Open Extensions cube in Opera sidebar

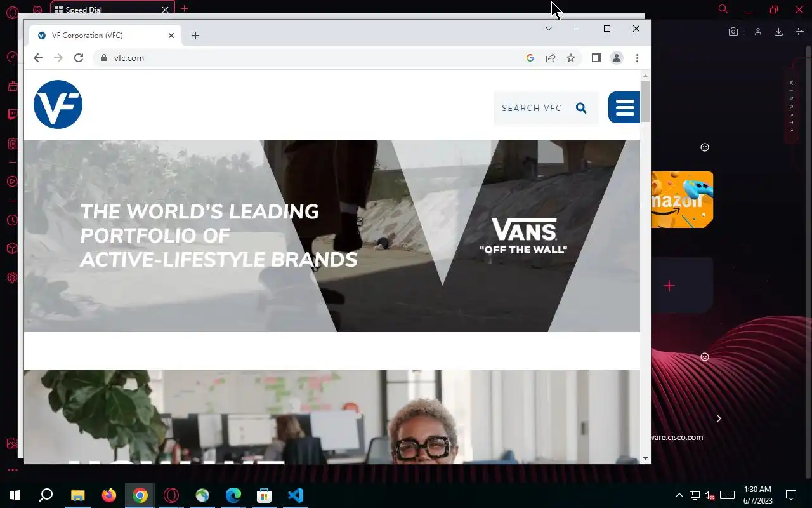tap(12, 249)
